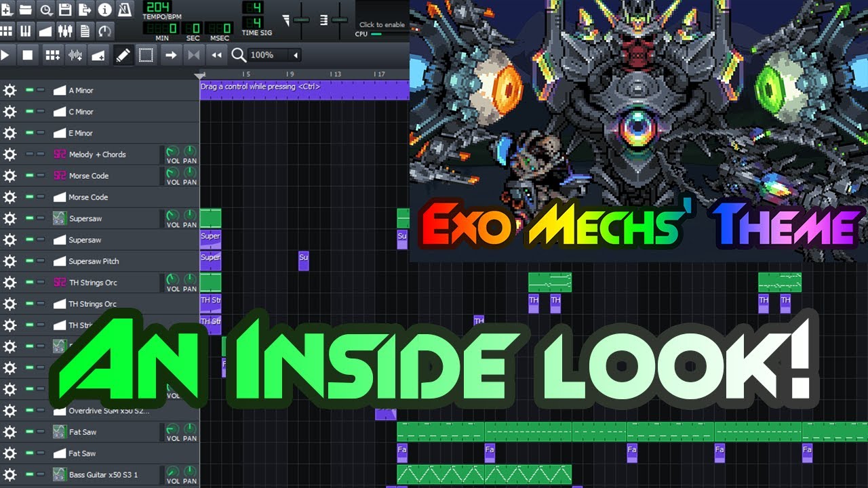Viewport: 868px width, 488px height.
Task: Click the A Minor track name
Action: pos(81,91)
